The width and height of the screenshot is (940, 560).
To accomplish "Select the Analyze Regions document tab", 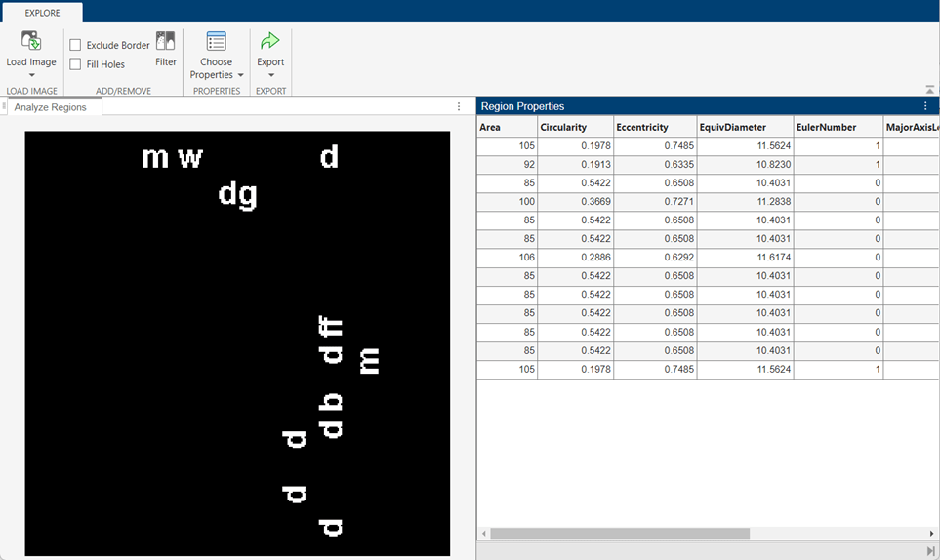I will pos(51,107).
